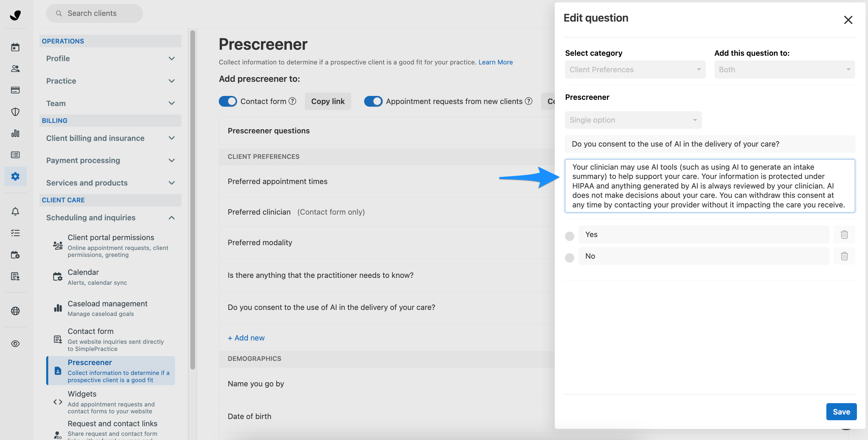Open Widgets settings
The height and width of the screenshot is (440, 868).
[x=111, y=402]
